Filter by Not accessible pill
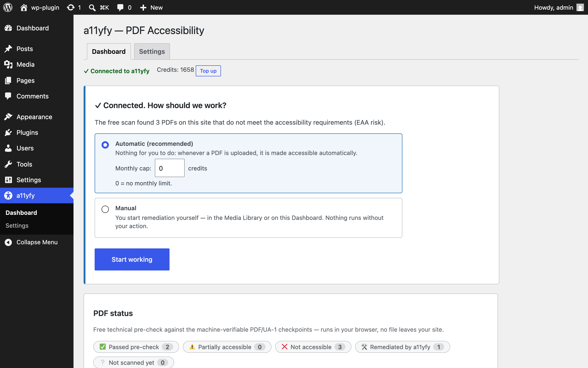This screenshot has height=368, width=588. 313,347
